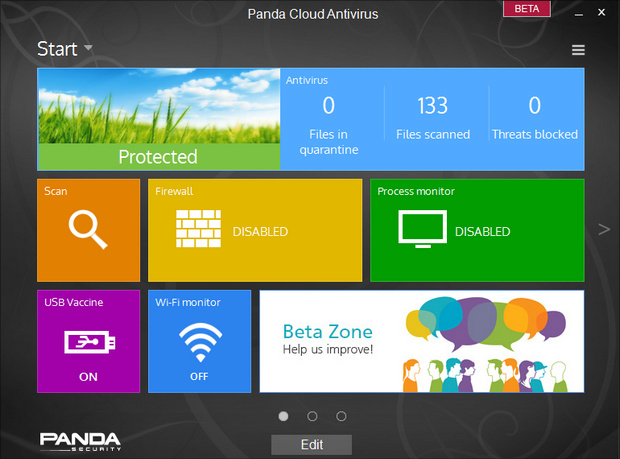This screenshot has height=459, width=620.
Task: View 0 Files in quarantine
Action: coord(329,126)
